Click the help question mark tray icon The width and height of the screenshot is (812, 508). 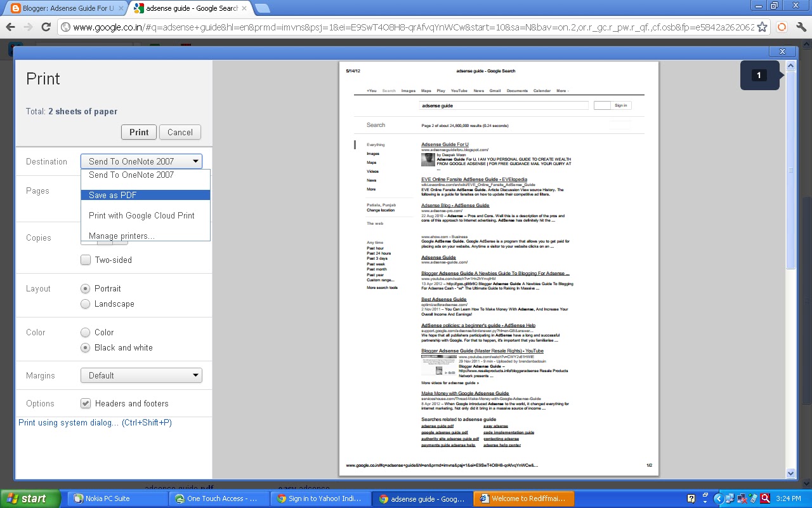point(692,498)
